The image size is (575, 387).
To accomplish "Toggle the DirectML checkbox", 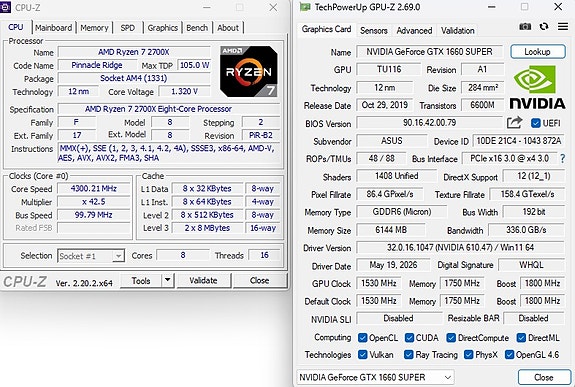I will (x=521, y=337).
